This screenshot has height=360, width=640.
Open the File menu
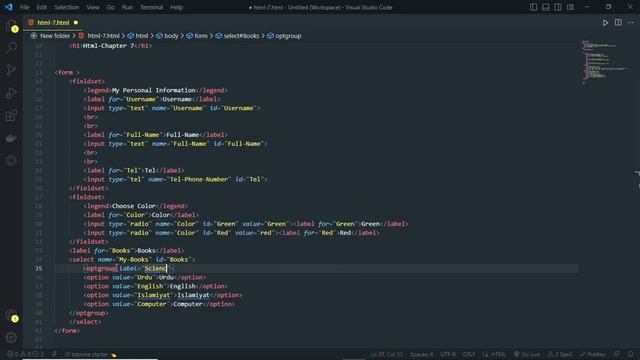click(24, 7)
